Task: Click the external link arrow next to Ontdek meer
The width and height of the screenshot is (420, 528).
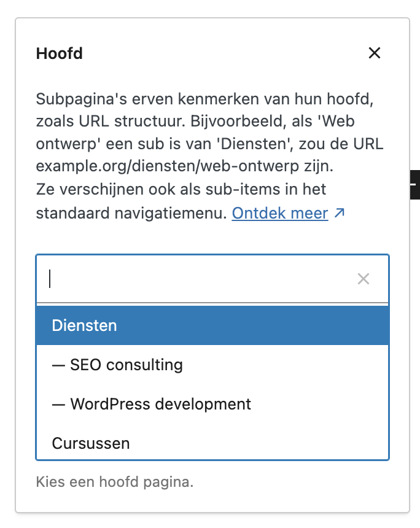Action: click(x=339, y=212)
